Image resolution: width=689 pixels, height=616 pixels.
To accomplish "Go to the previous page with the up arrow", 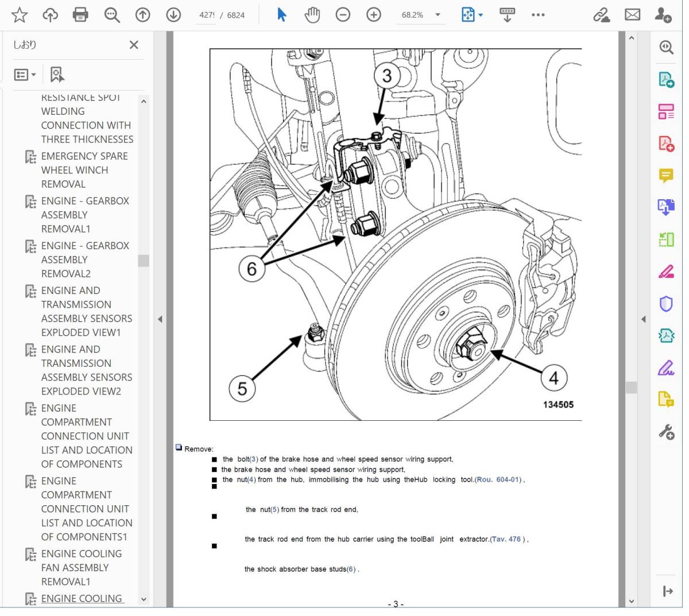I will click(142, 15).
